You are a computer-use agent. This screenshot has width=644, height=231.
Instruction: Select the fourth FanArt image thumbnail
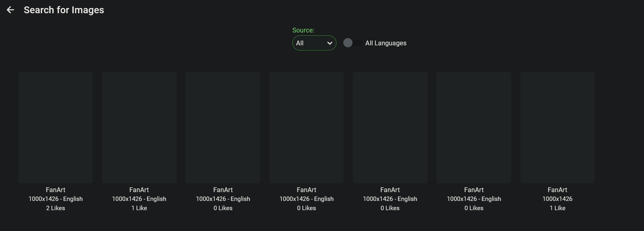click(306, 128)
